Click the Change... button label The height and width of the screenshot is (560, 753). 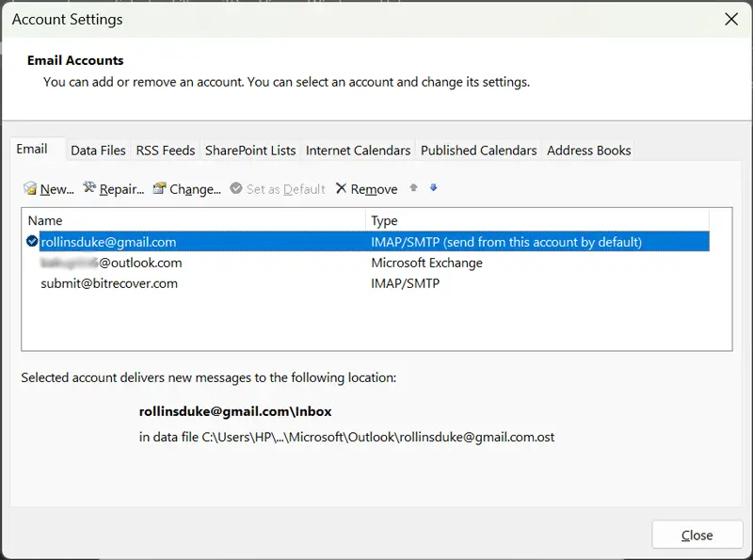195,189
